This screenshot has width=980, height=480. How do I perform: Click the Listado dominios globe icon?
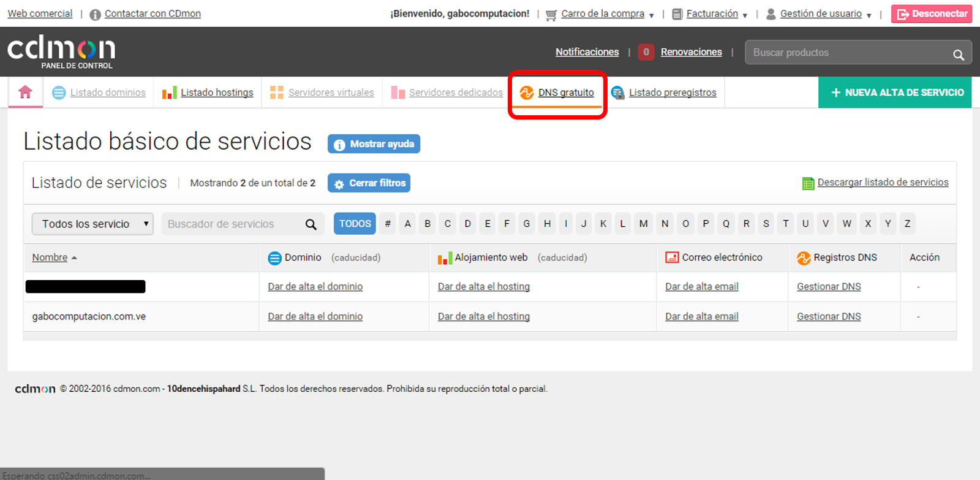pyautogui.click(x=59, y=93)
